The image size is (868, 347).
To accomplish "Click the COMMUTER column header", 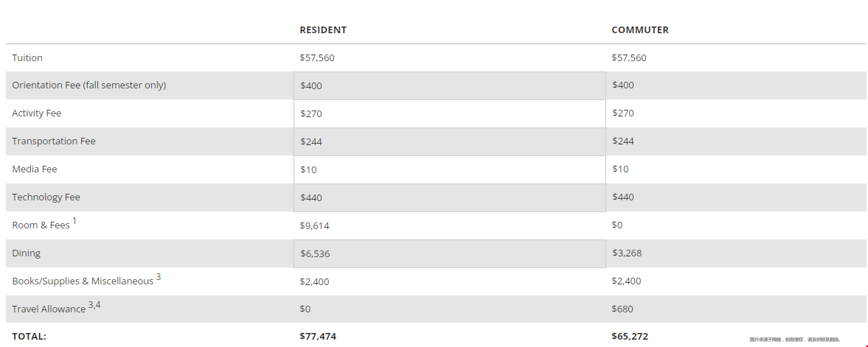I will click(x=640, y=30).
